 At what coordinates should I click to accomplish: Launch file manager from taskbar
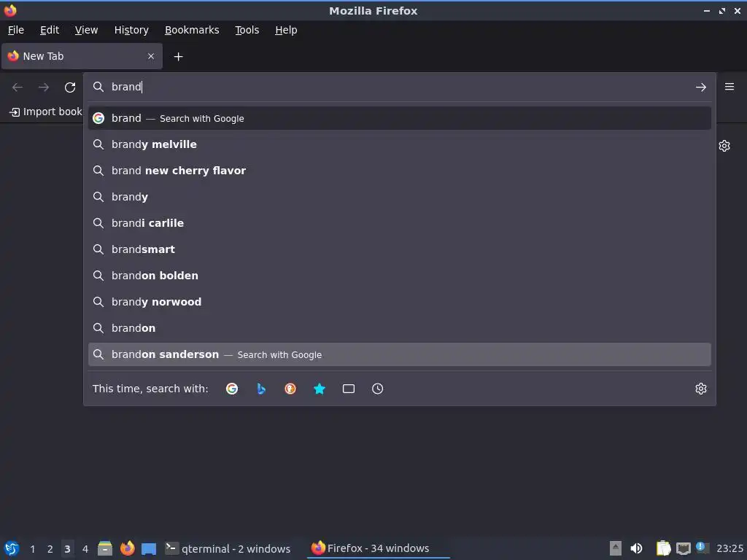tap(105, 548)
